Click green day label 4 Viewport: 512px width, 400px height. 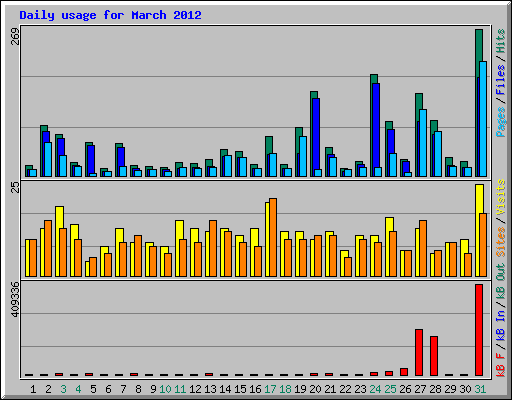point(78,389)
